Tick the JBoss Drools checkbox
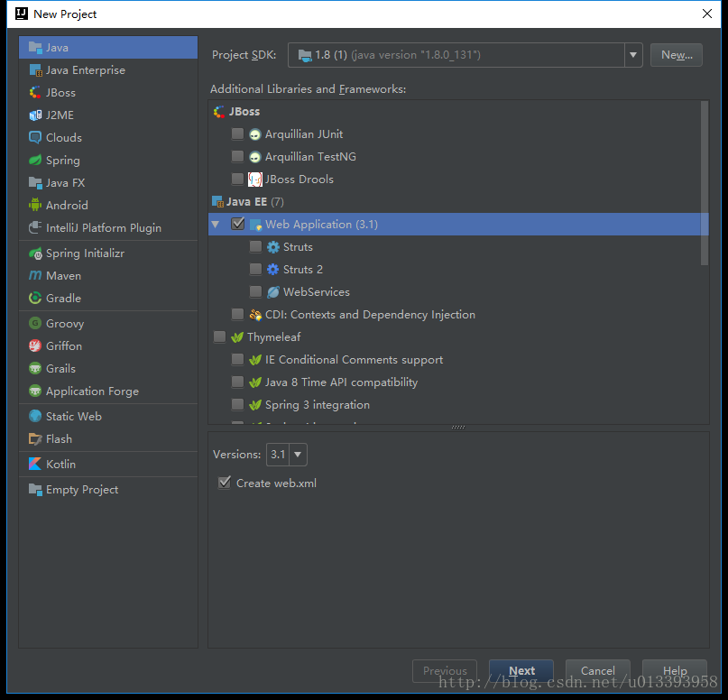The height and width of the screenshot is (700, 728). 238,179
